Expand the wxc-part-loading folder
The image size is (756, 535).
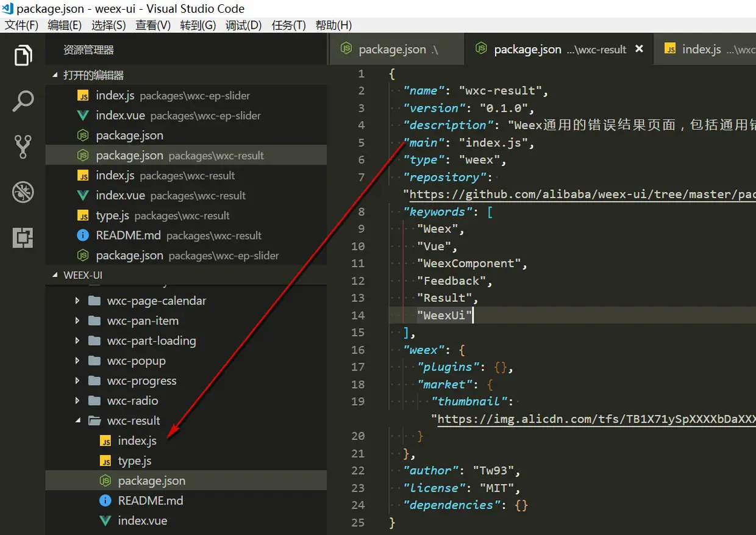(x=77, y=341)
